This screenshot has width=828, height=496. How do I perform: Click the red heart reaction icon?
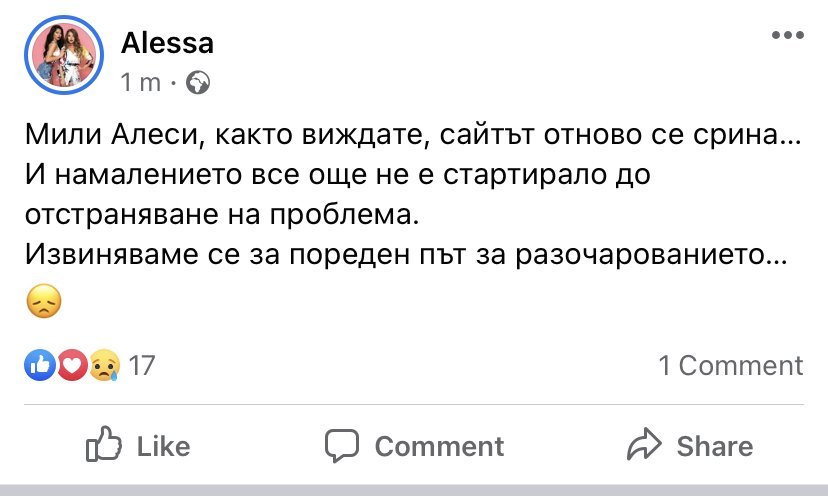[70, 366]
